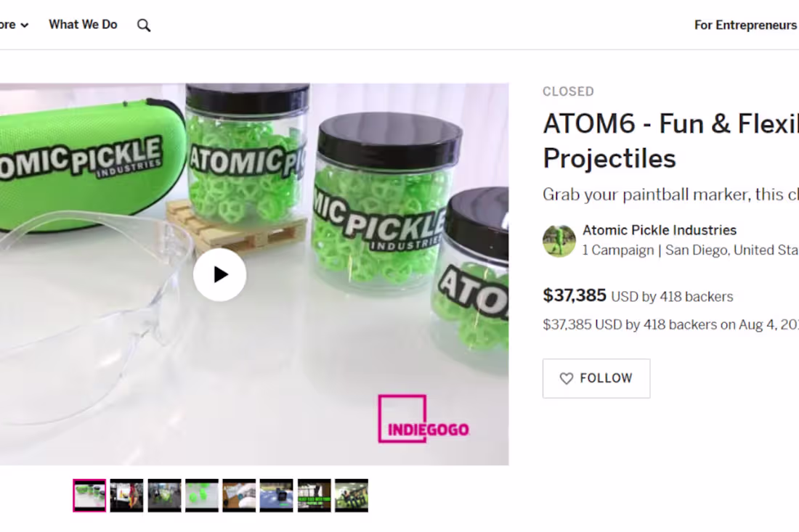Image resolution: width=799 pixels, height=532 pixels.
Task: Open the Atomic Pickle Industries campaigner link
Action: point(659,230)
